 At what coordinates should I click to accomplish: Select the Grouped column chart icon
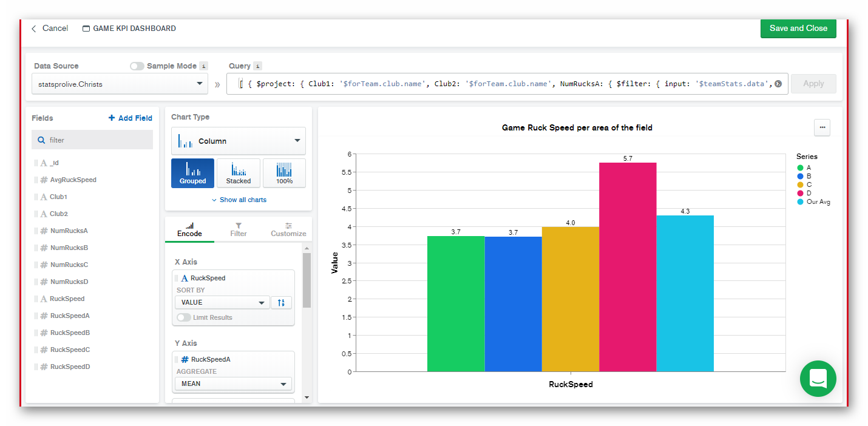click(x=192, y=173)
